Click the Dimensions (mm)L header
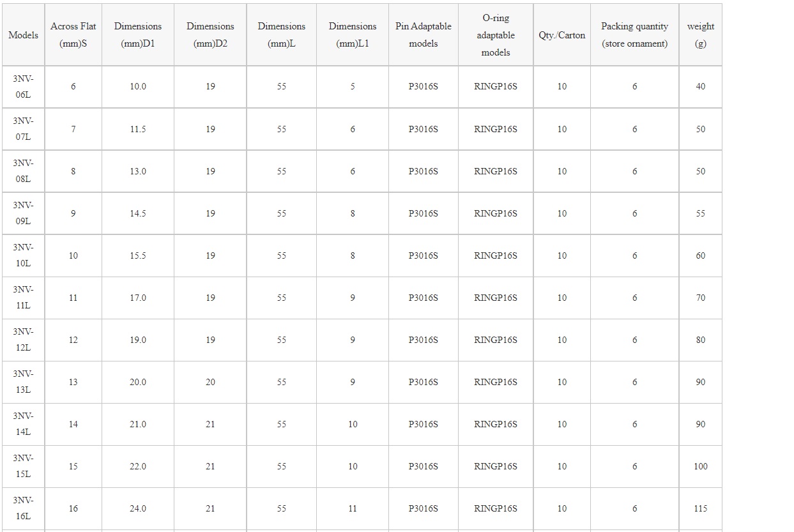This screenshot has width=794, height=532. pos(282,35)
